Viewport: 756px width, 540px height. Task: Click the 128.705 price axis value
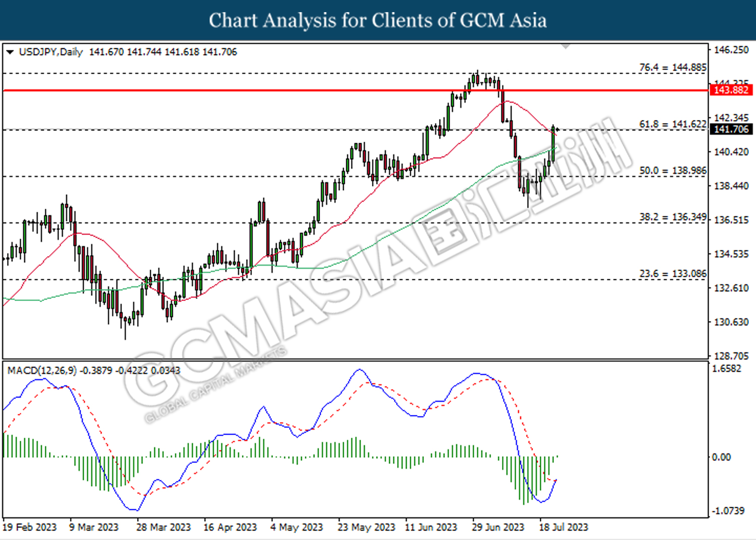click(731, 355)
